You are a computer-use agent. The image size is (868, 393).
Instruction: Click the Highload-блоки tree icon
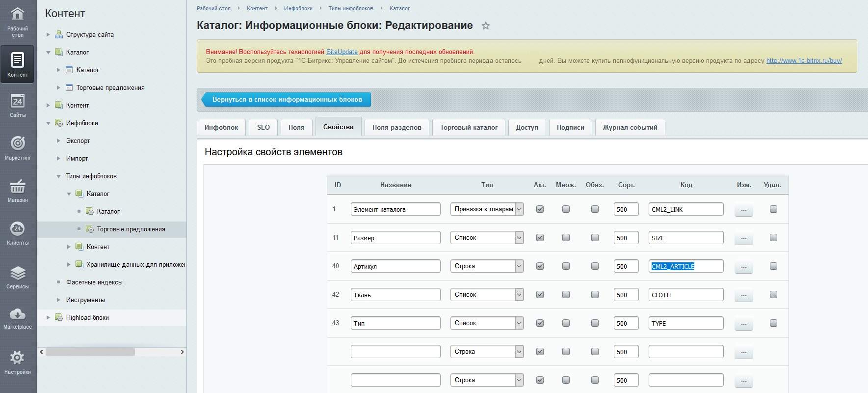point(59,317)
